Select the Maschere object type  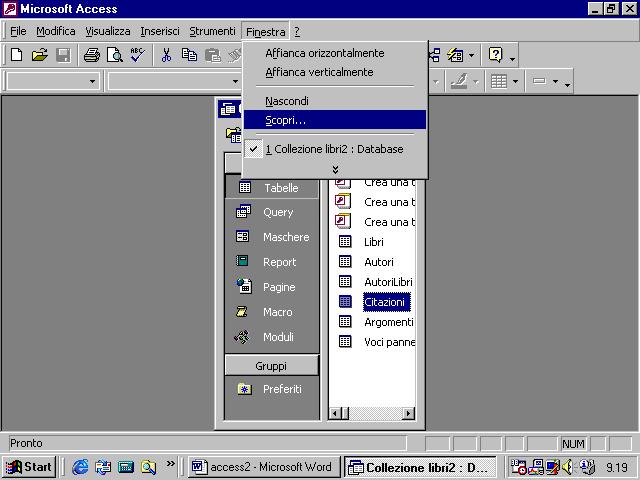(x=271, y=237)
